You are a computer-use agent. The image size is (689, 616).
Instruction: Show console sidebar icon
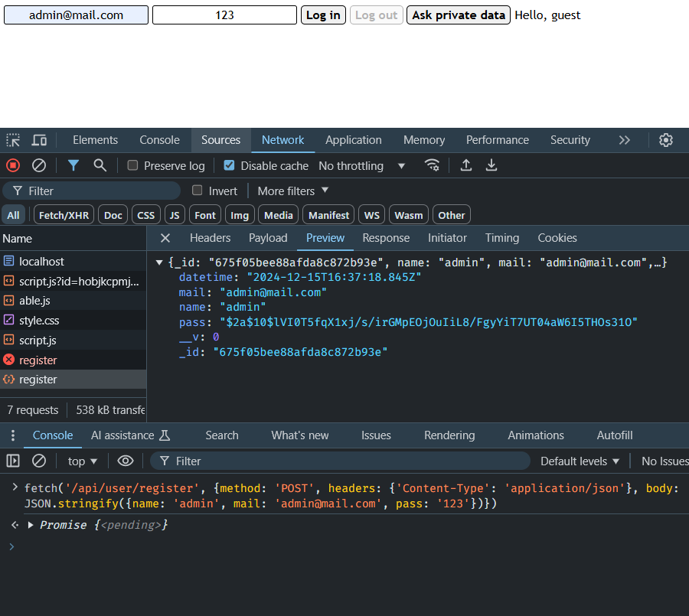13,461
